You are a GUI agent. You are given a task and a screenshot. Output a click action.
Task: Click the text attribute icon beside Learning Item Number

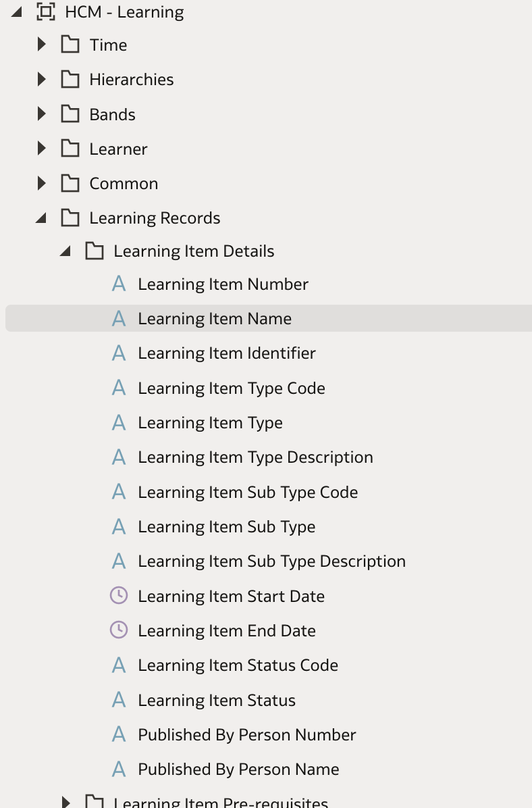119,284
